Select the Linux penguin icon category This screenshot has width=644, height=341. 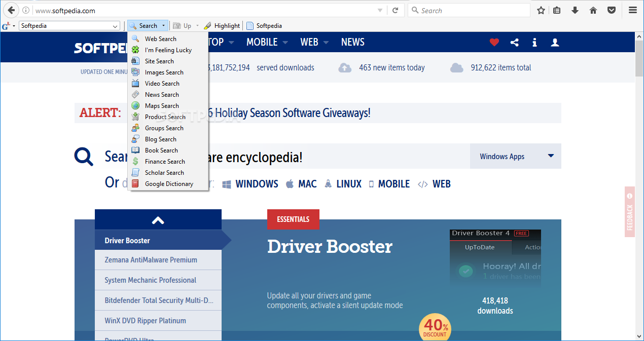click(328, 184)
